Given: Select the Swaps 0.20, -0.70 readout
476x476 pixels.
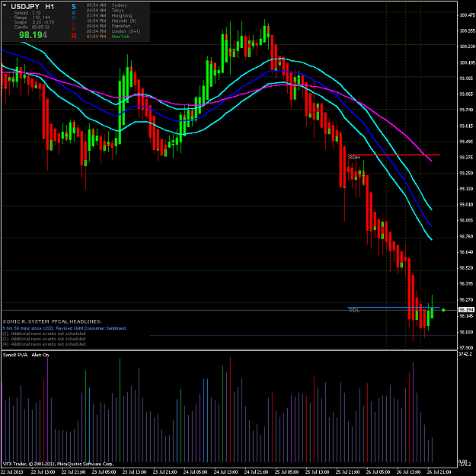Looking at the screenshot, I should (34, 22).
